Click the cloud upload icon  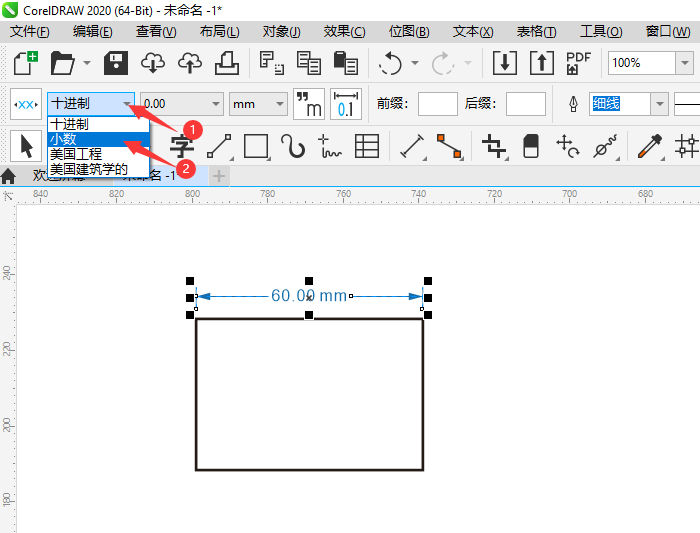[190, 63]
